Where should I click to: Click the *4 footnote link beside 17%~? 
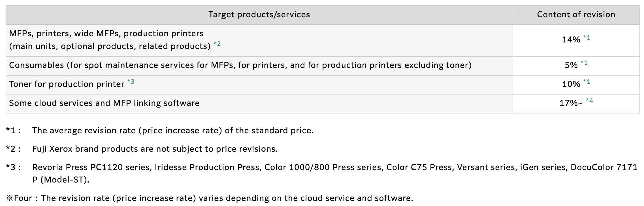(x=589, y=100)
